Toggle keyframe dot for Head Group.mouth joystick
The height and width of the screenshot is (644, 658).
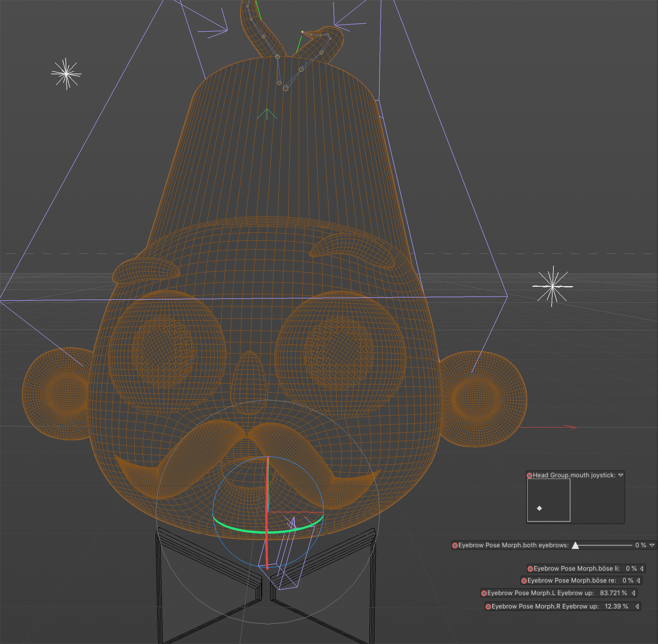pos(529,475)
